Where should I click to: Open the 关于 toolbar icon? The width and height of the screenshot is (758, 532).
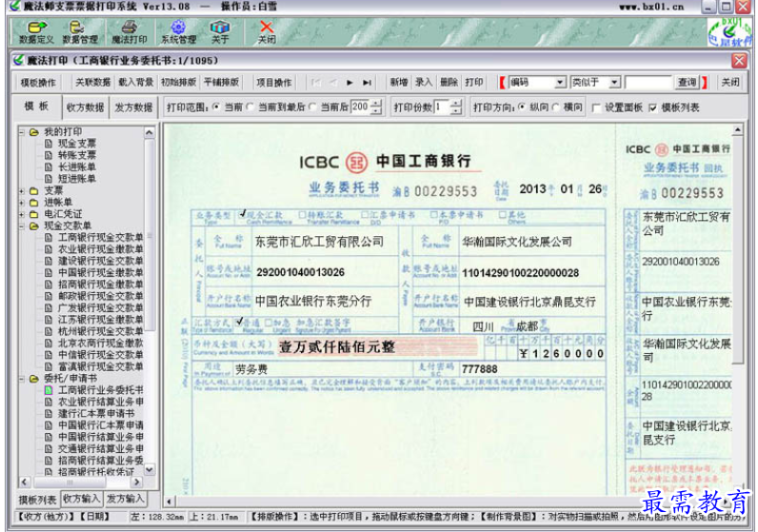(x=220, y=32)
